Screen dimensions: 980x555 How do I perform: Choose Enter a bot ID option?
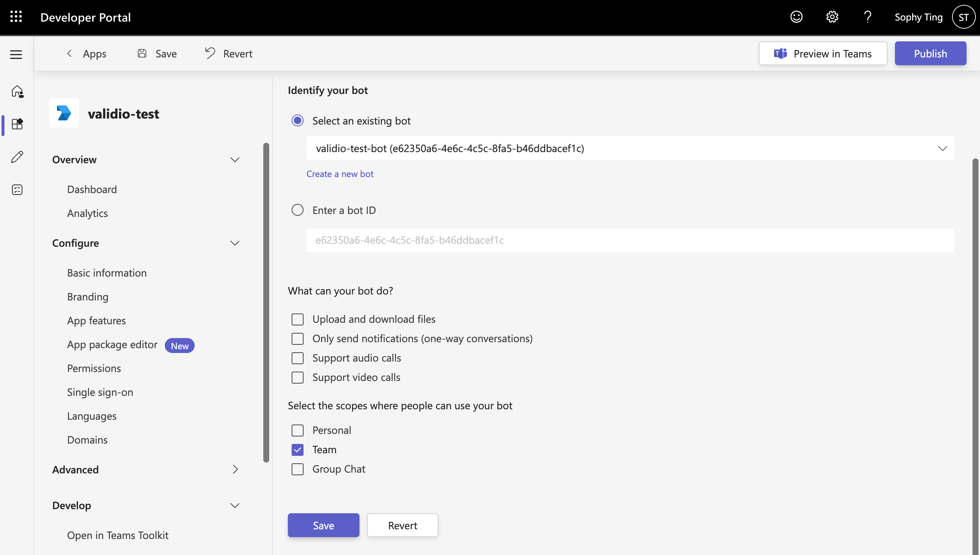(298, 210)
